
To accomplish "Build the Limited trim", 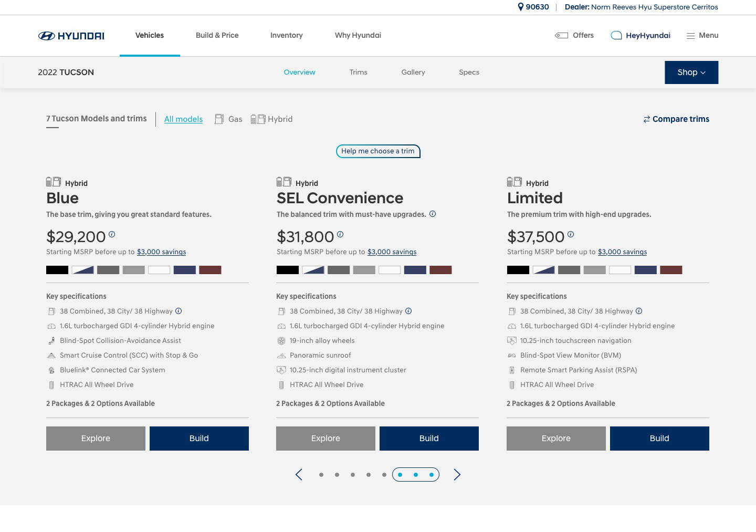I will (659, 439).
